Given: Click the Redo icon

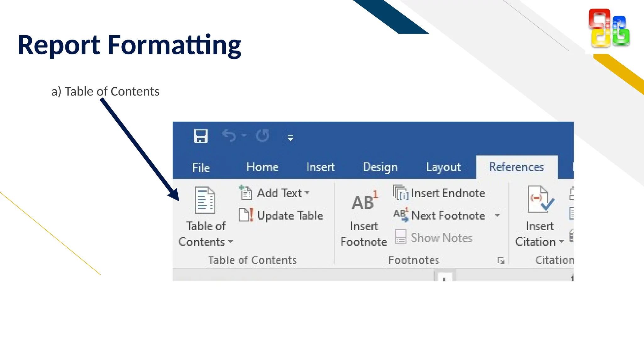Looking at the screenshot, I should 262,136.
